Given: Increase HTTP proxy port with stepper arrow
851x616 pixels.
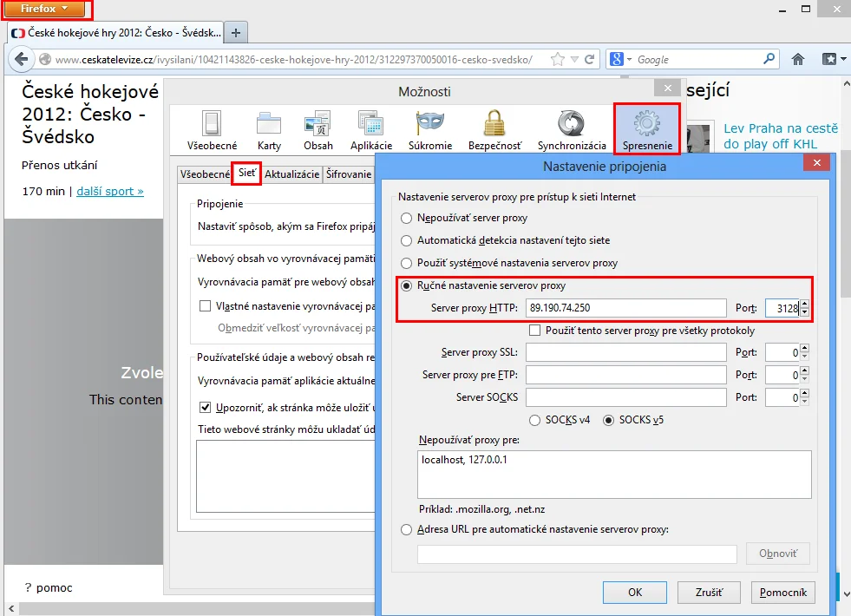Looking at the screenshot, I should [806, 303].
